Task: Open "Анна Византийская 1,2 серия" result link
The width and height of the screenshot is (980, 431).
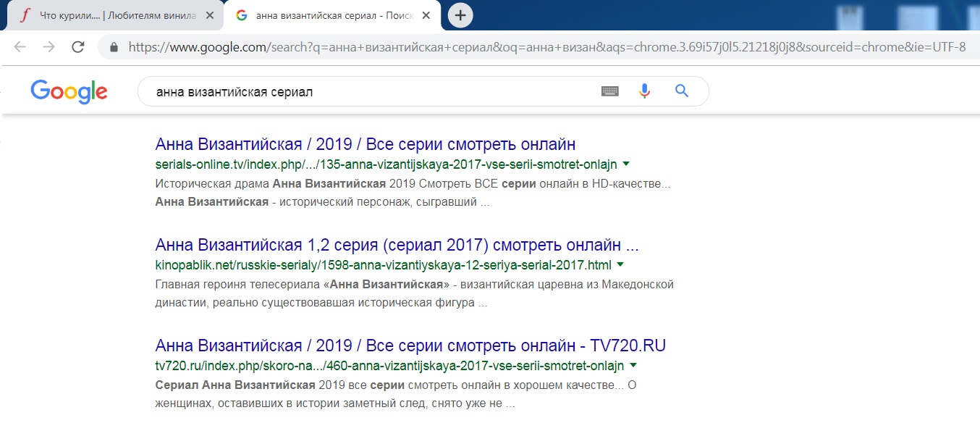Action: click(397, 244)
